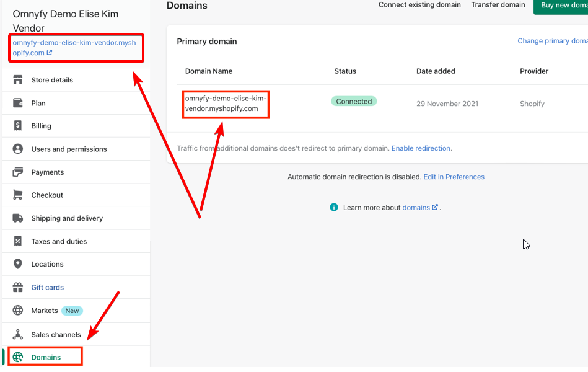This screenshot has width=588, height=372.
Task: Click the Domains page title
Action: point(186,6)
